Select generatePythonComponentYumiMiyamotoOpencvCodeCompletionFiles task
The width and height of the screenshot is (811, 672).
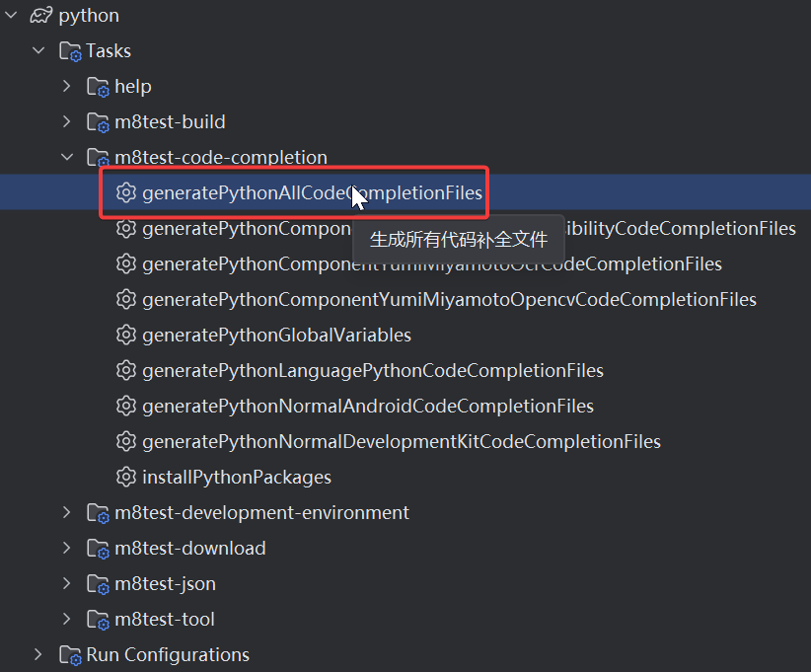449,300
